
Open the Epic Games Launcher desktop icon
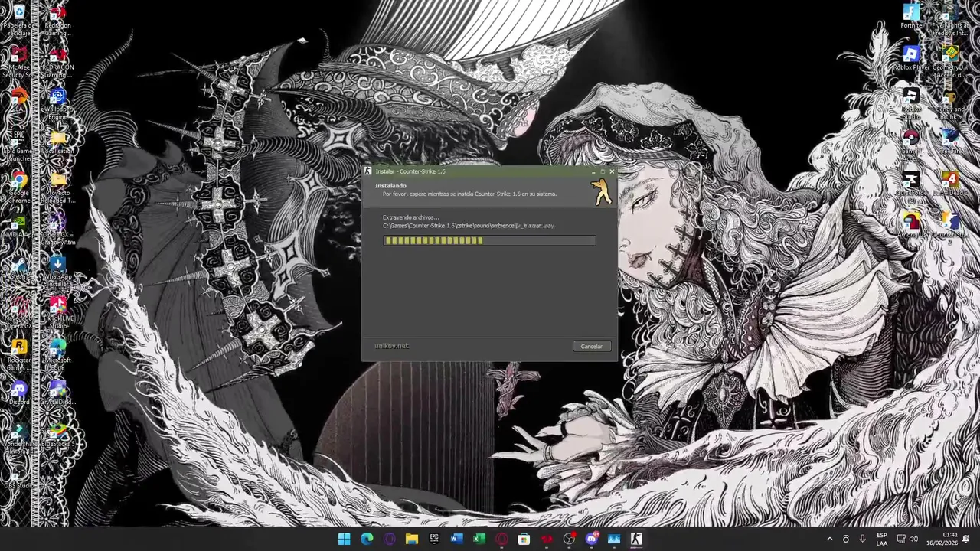(x=18, y=145)
